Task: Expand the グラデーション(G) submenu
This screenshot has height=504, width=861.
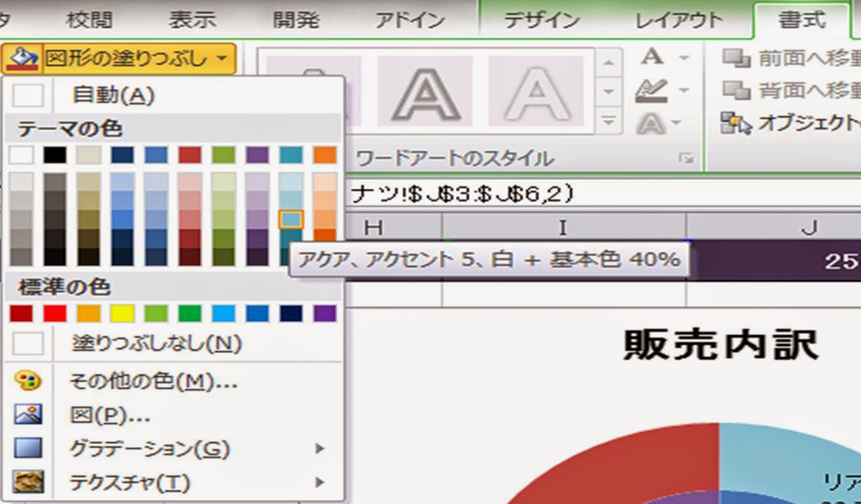Action: 173,448
